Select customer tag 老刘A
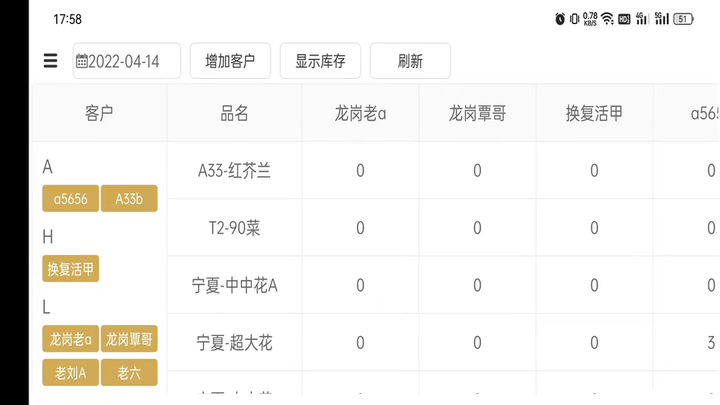720x405 pixels. tap(70, 372)
